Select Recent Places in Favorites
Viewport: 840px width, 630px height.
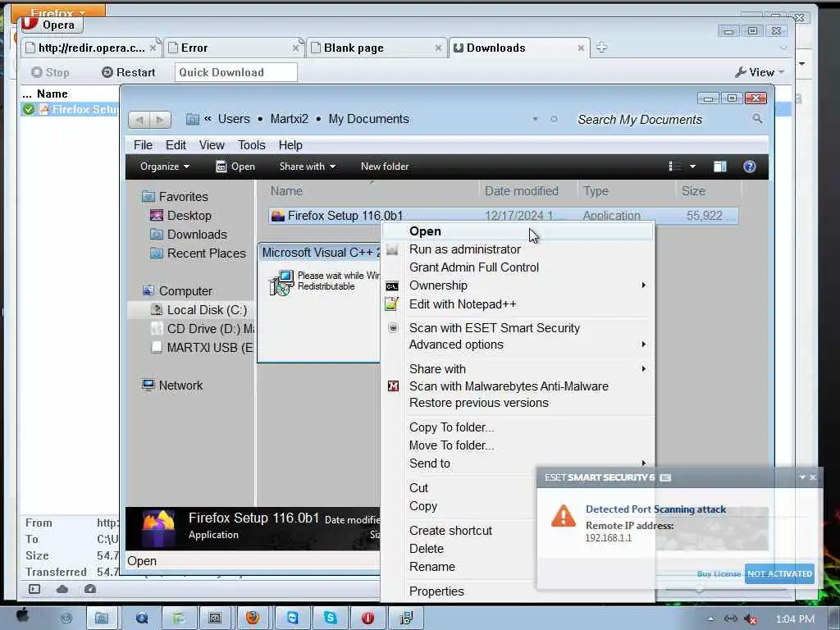(x=199, y=253)
